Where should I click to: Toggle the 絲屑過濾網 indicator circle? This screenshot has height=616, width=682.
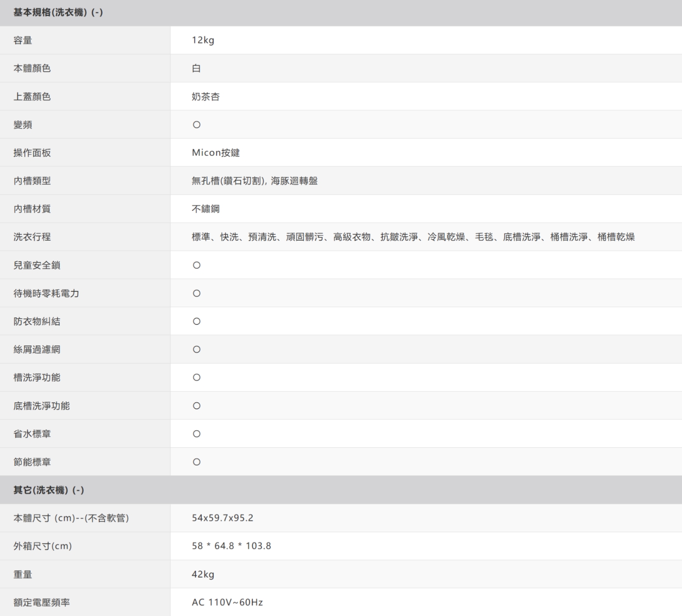pos(197,349)
